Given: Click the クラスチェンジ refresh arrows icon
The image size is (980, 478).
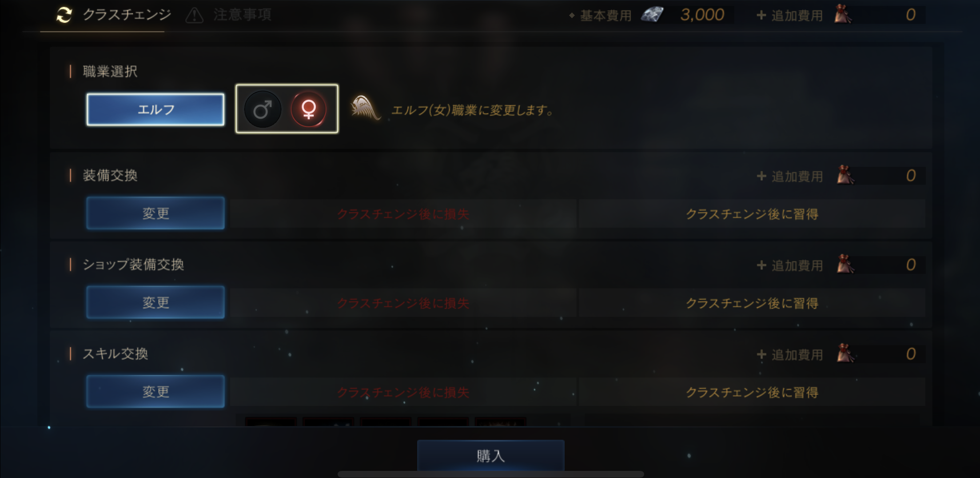Looking at the screenshot, I should tap(64, 15).
